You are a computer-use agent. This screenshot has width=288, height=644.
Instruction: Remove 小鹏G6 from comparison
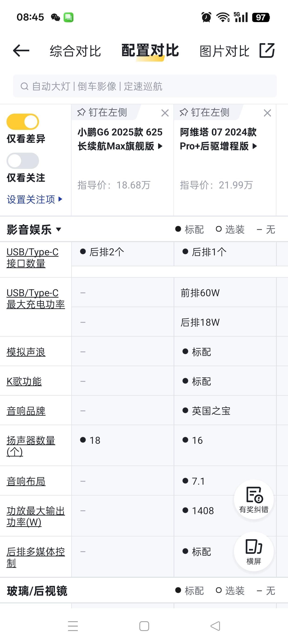coord(165,113)
